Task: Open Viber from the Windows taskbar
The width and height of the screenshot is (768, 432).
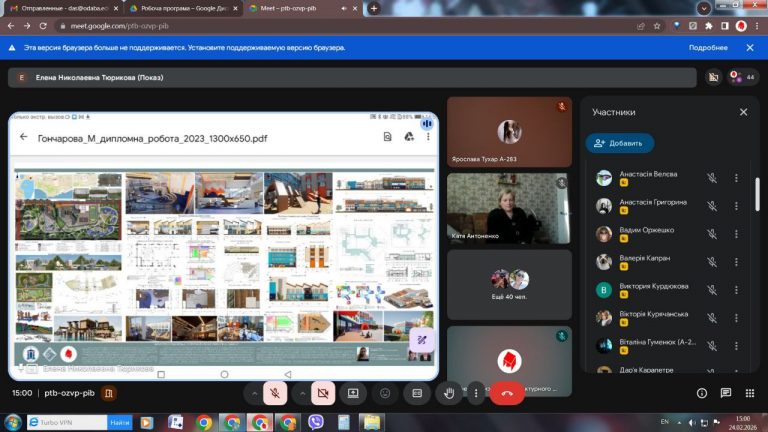Action: point(317,423)
